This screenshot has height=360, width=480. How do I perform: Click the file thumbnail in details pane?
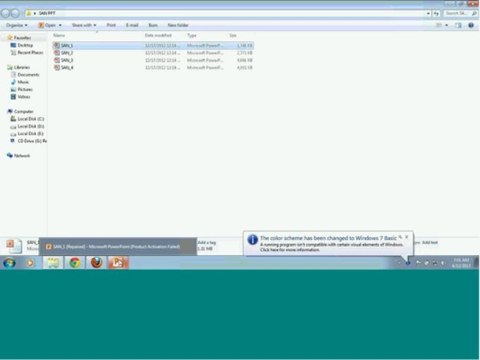[x=14, y=246]
